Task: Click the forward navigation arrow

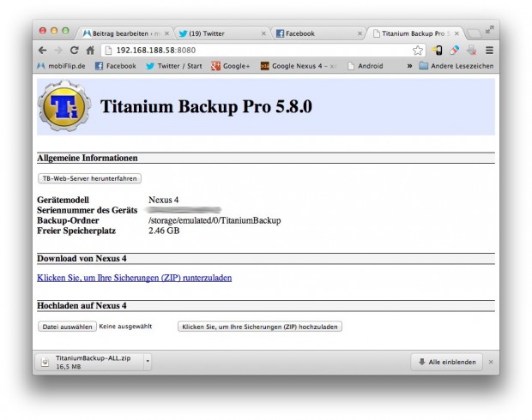Action: point(58,51)
